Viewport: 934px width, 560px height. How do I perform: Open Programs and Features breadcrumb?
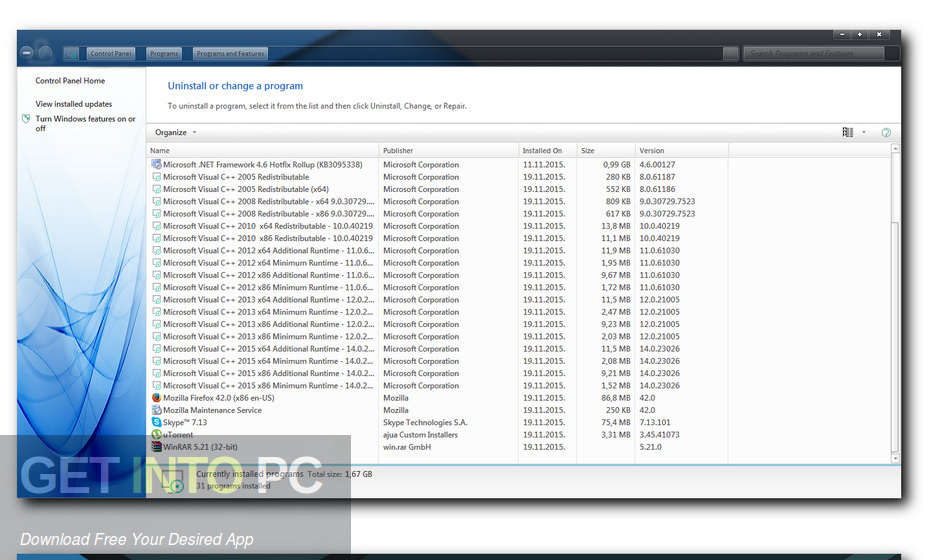[x=230, y=54]
